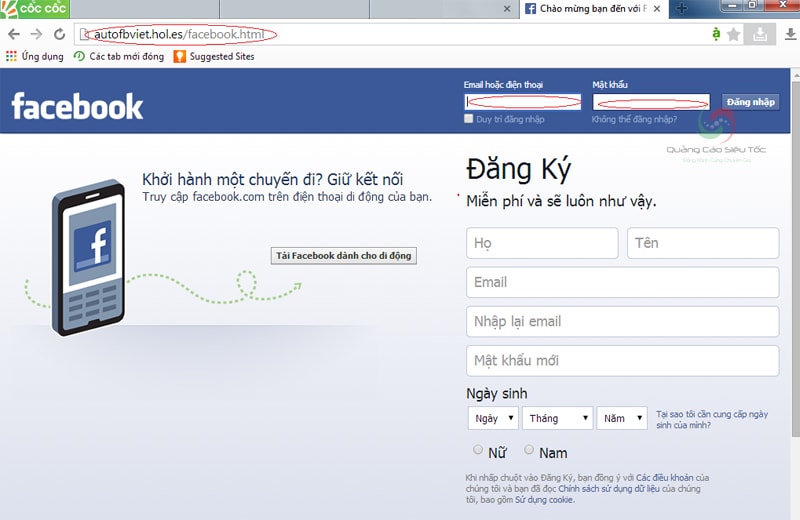800x520 pixels.
Task: Open the downloads icon at toolbar end
Action: pos(790,34)
